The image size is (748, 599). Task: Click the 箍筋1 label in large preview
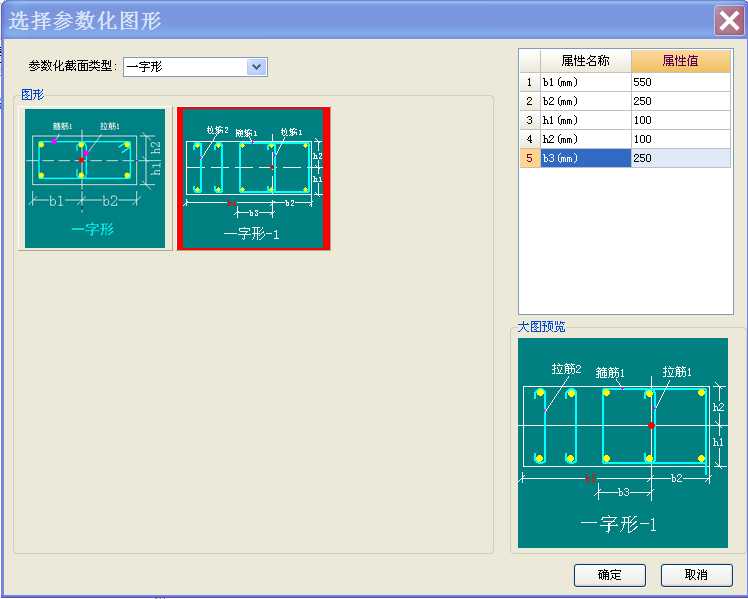[x=610, y=372]
